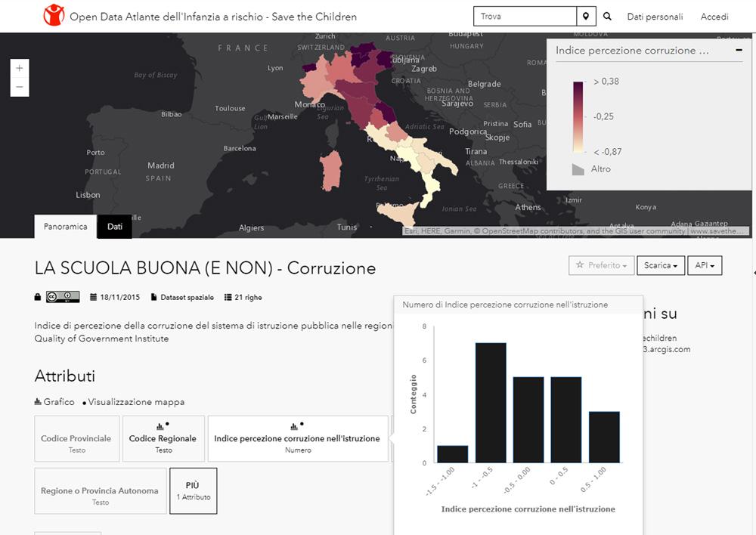Zoom in on the map
This screenshot has height=535, width=756.
pyautogui.click(x=20, y=69)
